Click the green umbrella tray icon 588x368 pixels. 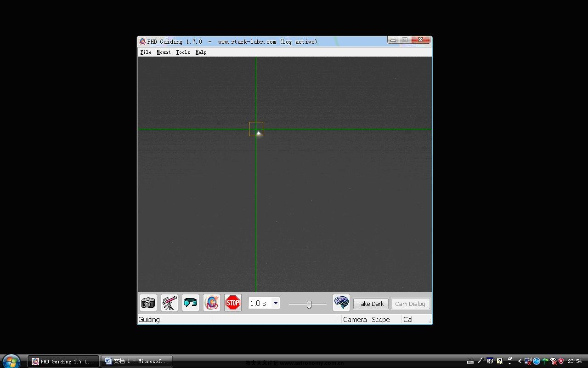[x=545, y=361]
